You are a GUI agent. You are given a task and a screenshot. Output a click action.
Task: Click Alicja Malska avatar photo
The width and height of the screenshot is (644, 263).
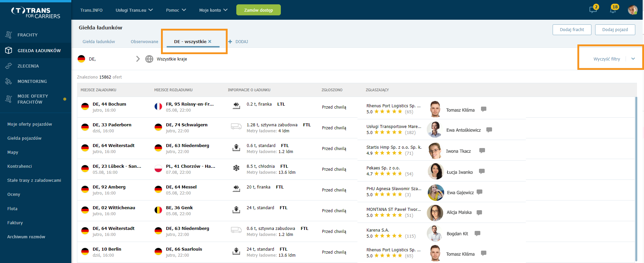point(435,213)
